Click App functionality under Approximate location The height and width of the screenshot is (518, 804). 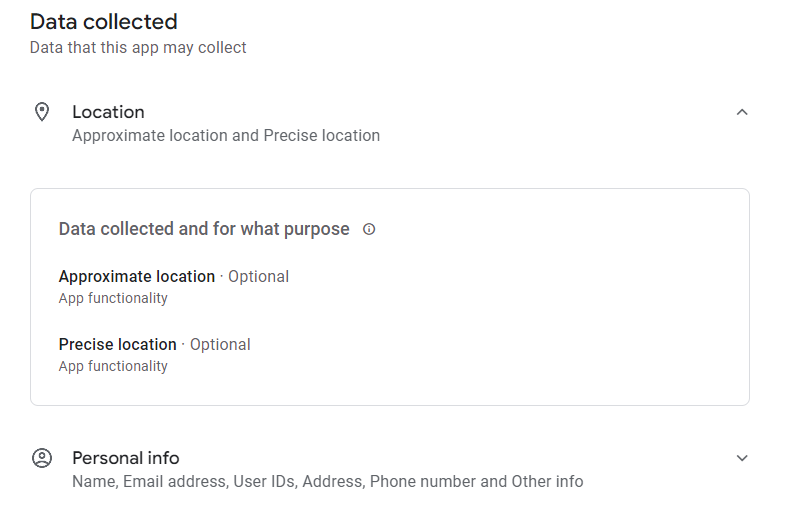[113, 298]
